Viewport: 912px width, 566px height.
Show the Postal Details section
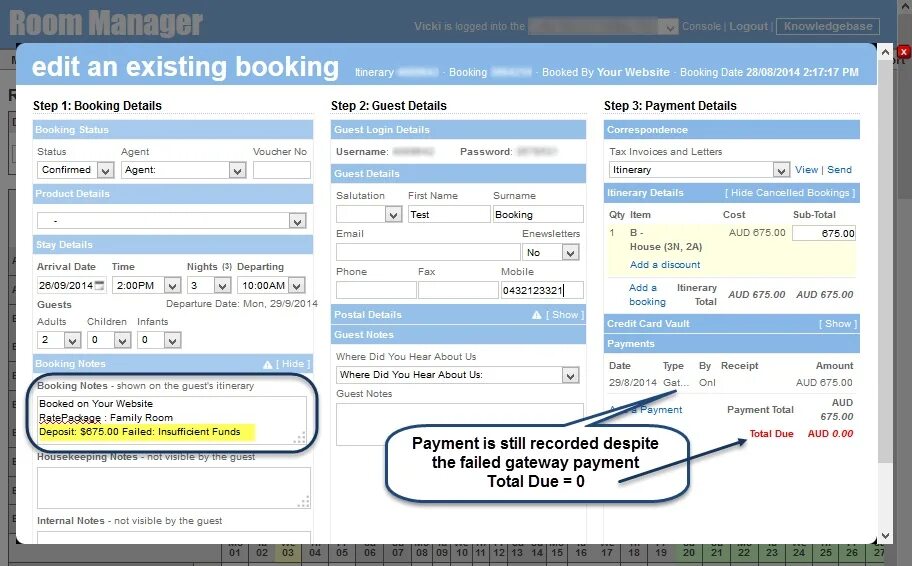pos(565,315)
